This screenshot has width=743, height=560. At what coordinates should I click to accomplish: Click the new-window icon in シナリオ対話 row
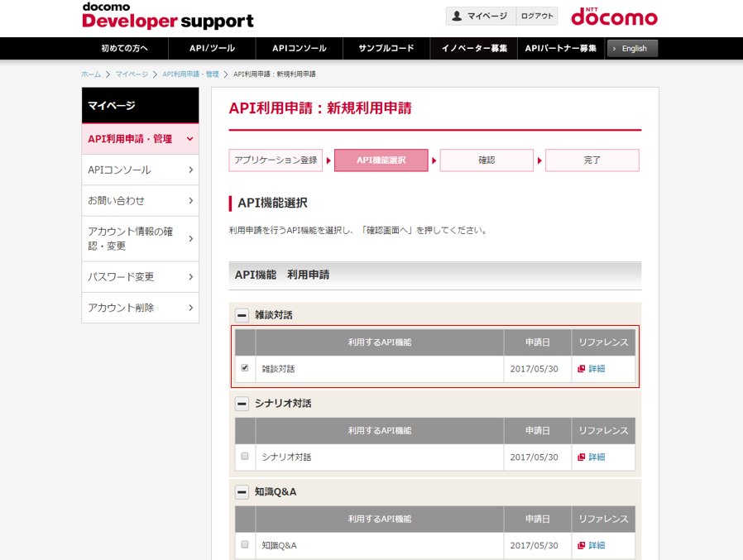click(582, 457)
